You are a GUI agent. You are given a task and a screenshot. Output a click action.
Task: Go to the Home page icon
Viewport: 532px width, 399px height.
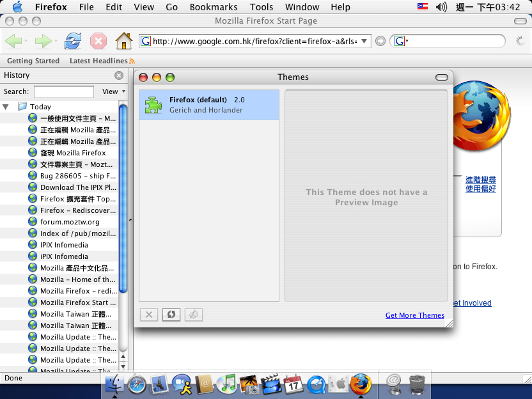pos(123,42)
